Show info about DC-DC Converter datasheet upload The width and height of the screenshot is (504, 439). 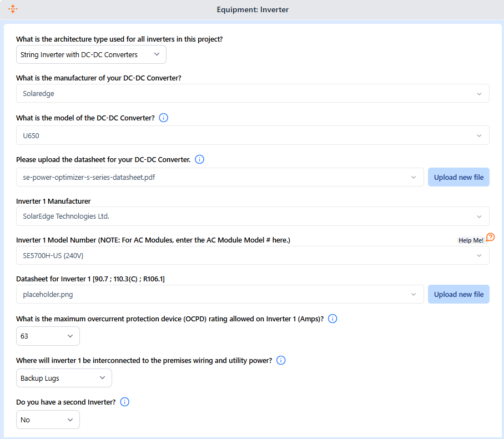pos(200,159)
